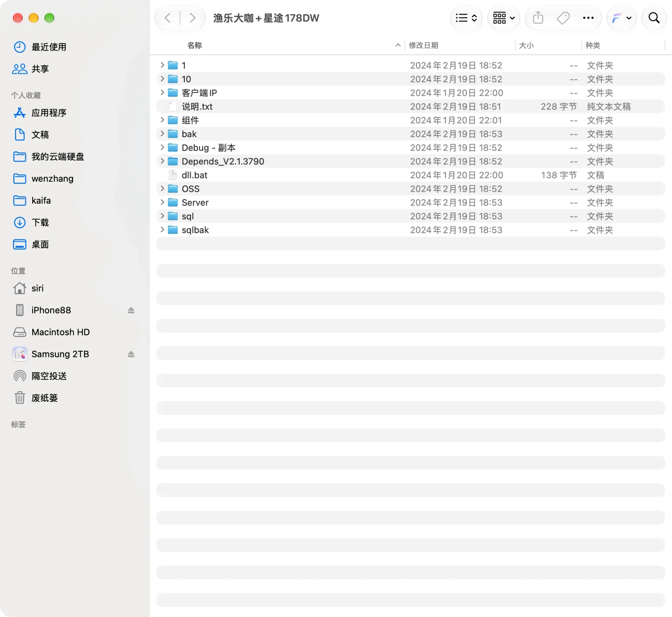Screen dimensions: 672x617
Task: Open the more actions ellipsis menu
Action: point(588,18)
